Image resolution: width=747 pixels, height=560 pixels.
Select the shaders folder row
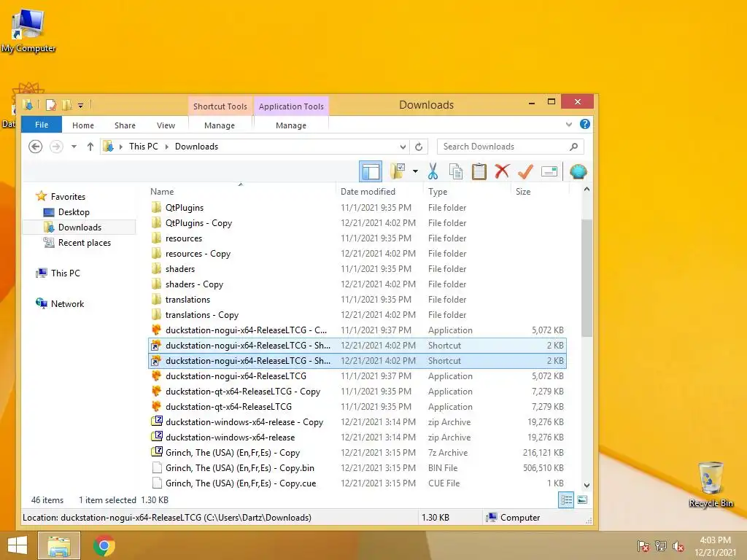[x=357, y=269]
